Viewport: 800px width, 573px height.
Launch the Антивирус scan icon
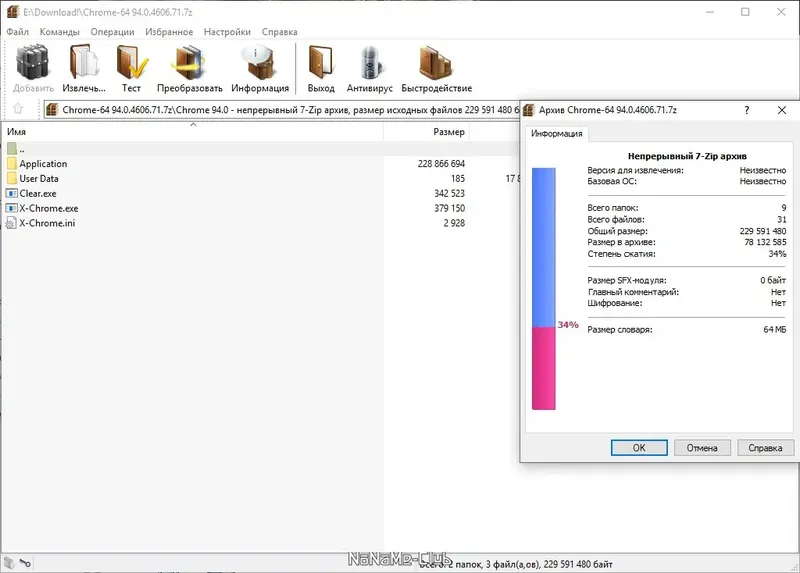click(x=370, y=63)
